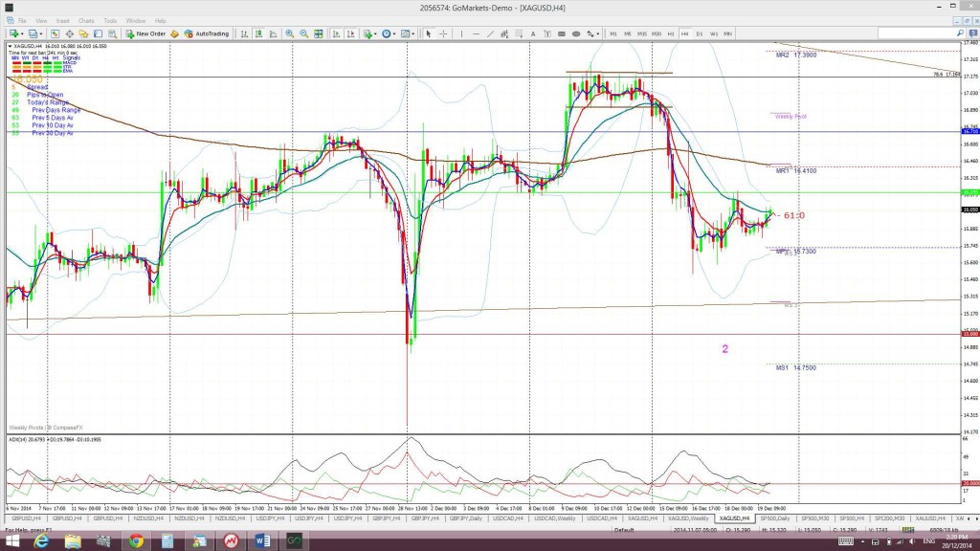
Task: Select the text label tool
Action: pyautogui.click(x=547, y=33)
